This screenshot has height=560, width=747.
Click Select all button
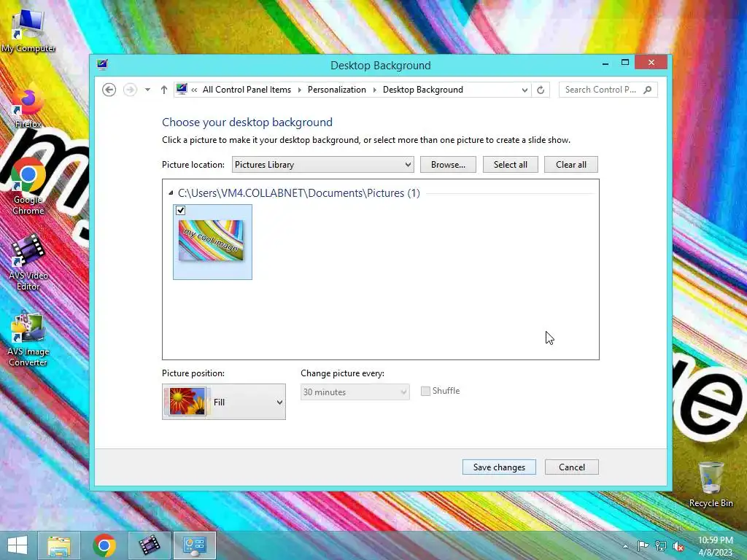510,165
